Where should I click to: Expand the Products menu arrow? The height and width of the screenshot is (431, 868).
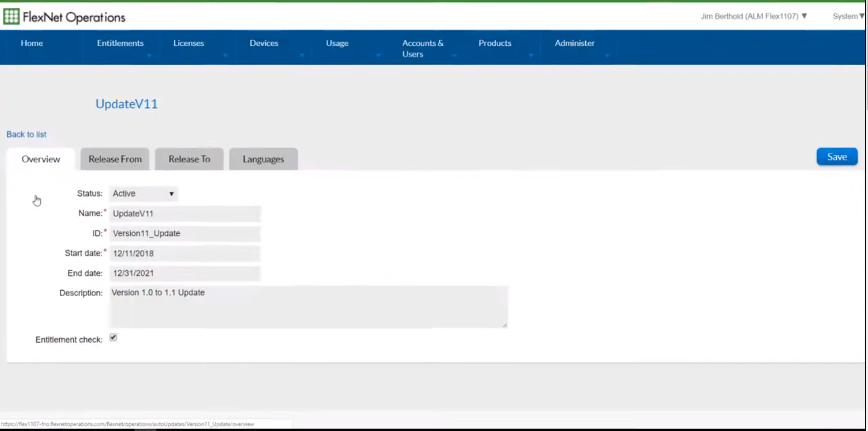[531, 56]
